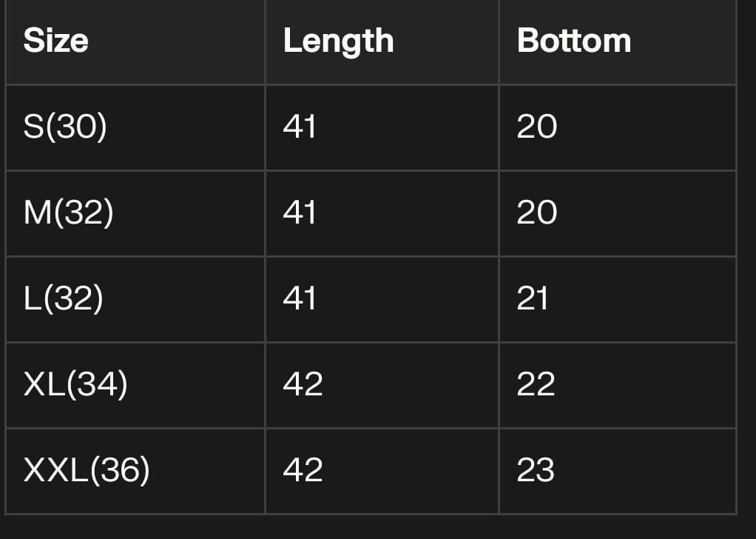This screenshot has height=539, width=756.
Task: Click Bottom value 22 in XL(34) row
Action: (x=536, y=384)
